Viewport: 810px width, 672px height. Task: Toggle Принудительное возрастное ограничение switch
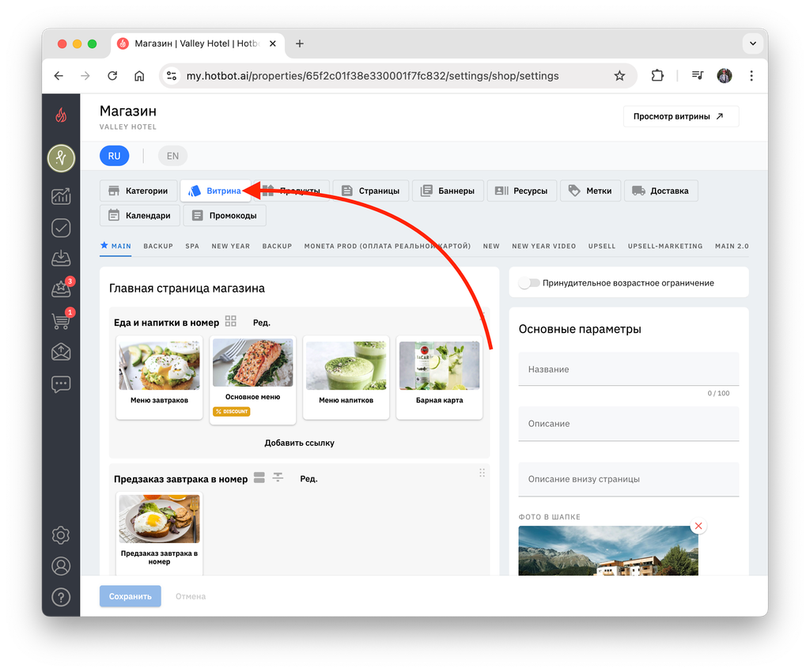tap(529, 283)
